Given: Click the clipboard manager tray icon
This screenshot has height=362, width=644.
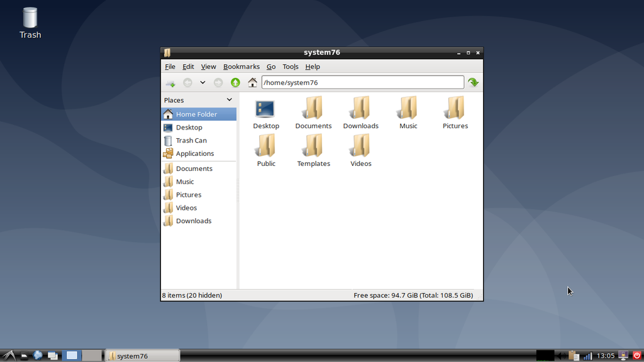Looking at the screenshot, I should [x=572, y=355].
